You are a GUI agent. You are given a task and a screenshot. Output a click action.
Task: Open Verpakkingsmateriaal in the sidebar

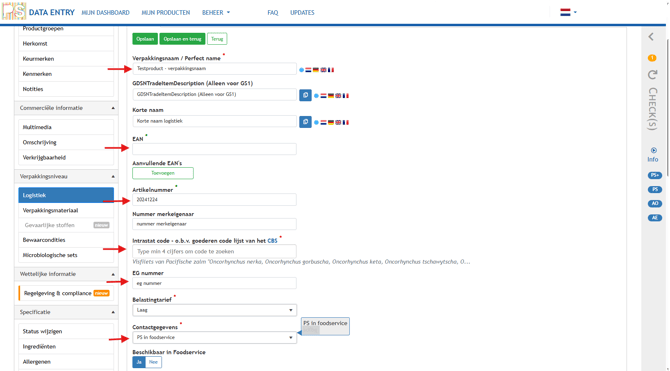tap(66, 210)
